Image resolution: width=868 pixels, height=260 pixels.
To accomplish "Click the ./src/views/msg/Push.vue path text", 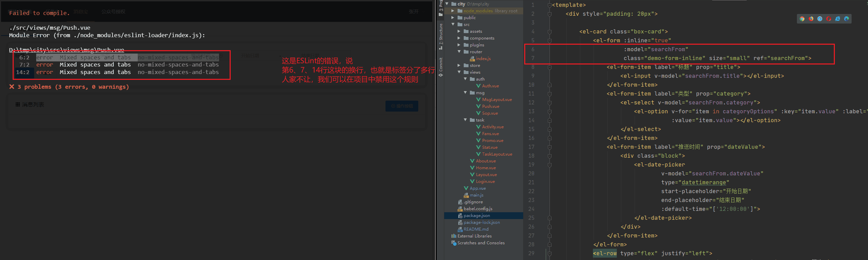I will (50, 28).
